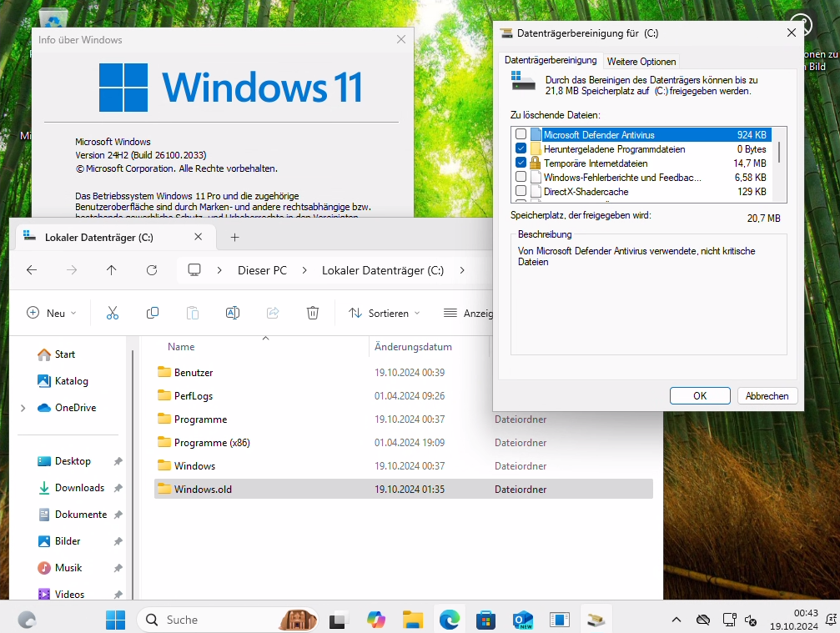Click the OneDrive cloud tray icon
The width and height of the screenshot is (840, 633).
[703, 620]
